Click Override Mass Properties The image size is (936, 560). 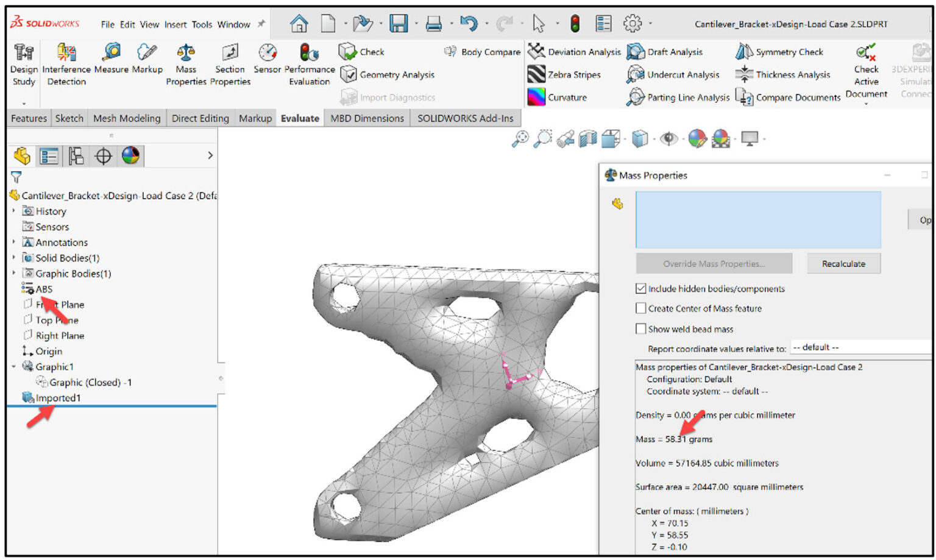click(x=714, y=263)
